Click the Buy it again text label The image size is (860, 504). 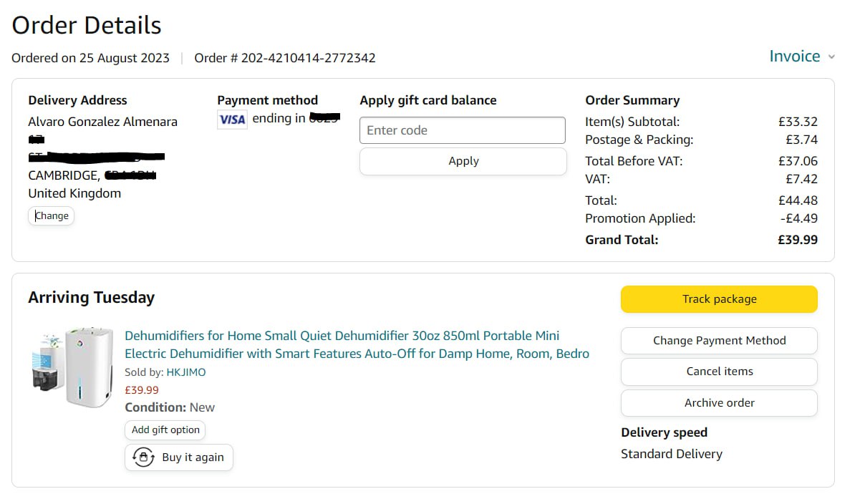point(193,457)
